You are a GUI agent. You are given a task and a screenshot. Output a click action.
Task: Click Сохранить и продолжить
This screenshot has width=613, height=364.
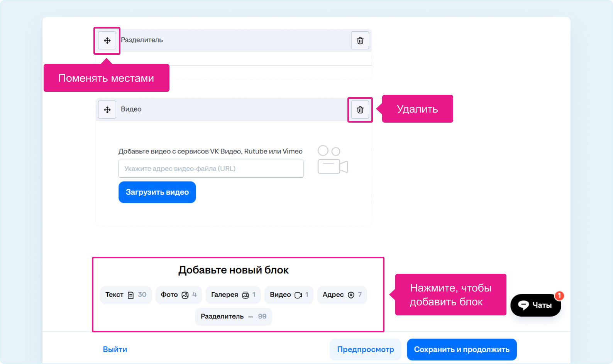(461, 349)
